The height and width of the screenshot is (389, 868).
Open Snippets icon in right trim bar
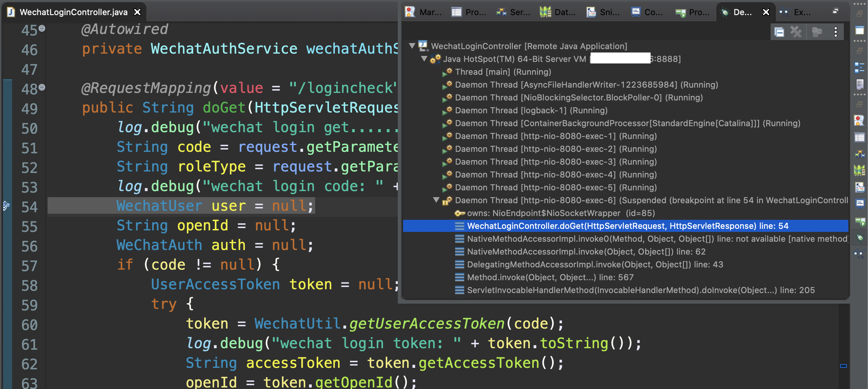860,187
